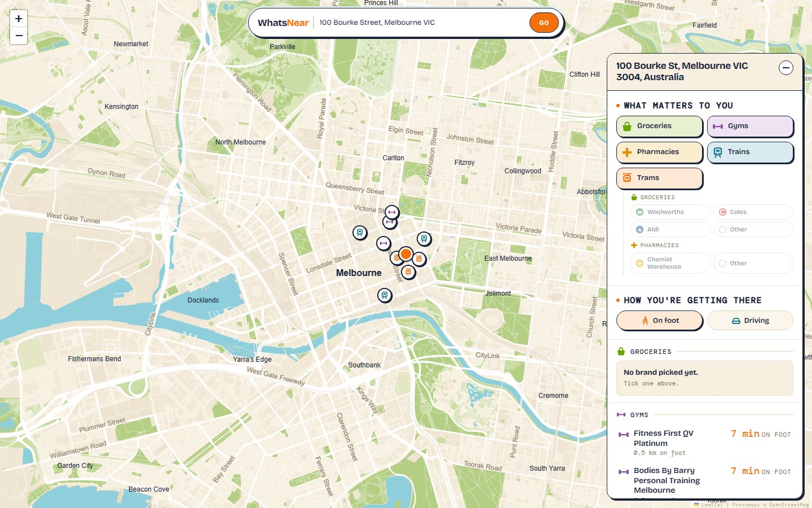Toggle the Groceries category chip
Image resolution: width=812 pixels, height=508 pixels.
(x=660, y=126)
